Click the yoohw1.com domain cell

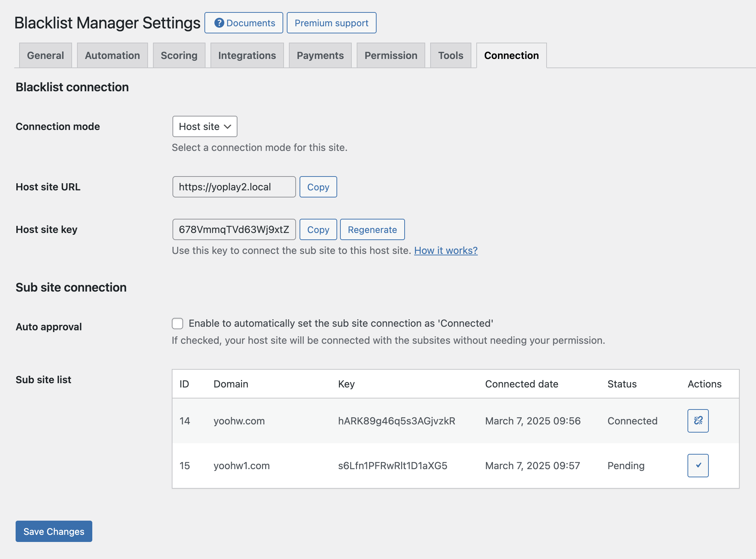click(242, 466)
